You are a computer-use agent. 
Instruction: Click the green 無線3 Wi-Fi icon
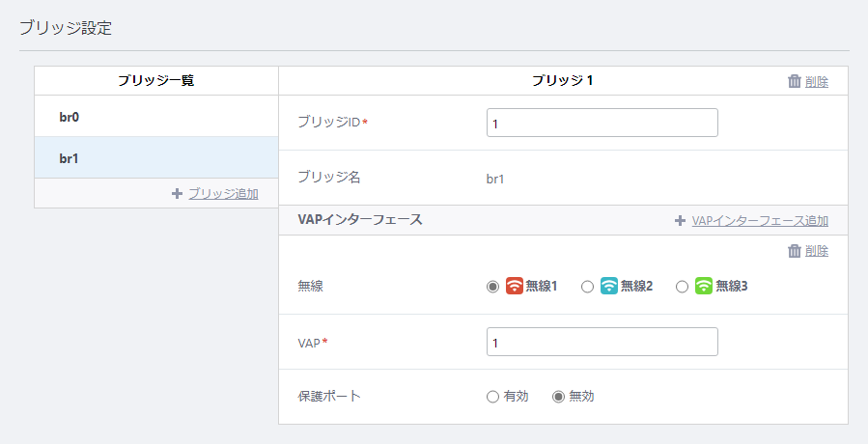[704, 286]
